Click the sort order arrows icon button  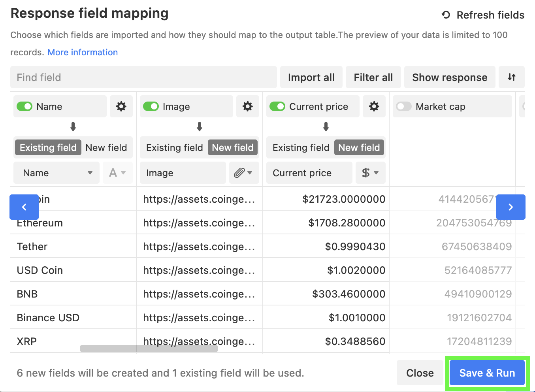[x=512, y=77]
